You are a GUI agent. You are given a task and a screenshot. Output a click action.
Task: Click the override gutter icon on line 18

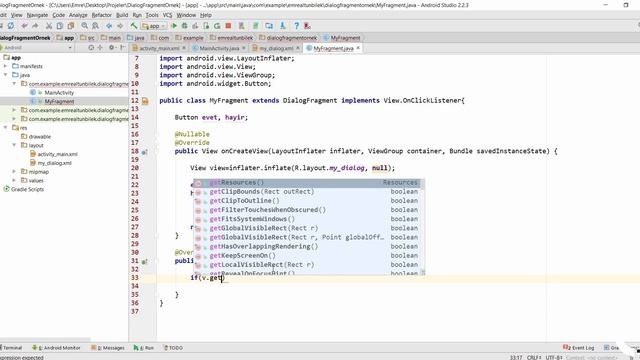tap(144, 152)
